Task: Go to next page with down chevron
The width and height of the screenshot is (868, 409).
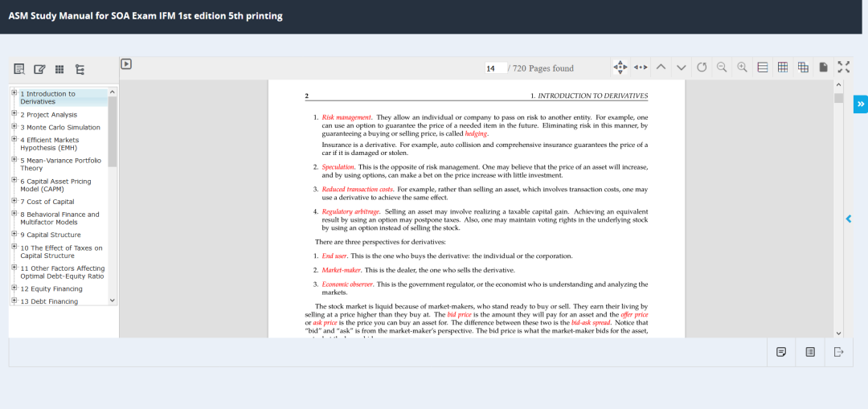Action: [x=681, y=67]
